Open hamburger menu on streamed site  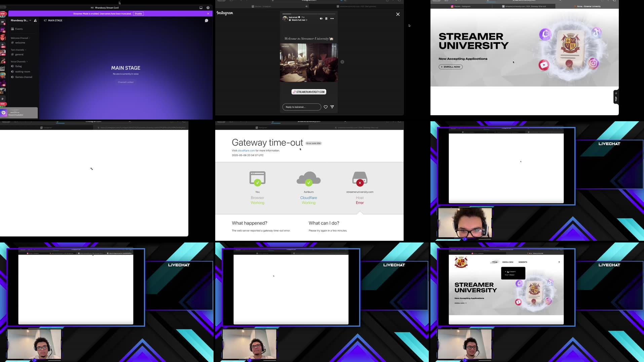pyautogui.click(x=559, y=262)
